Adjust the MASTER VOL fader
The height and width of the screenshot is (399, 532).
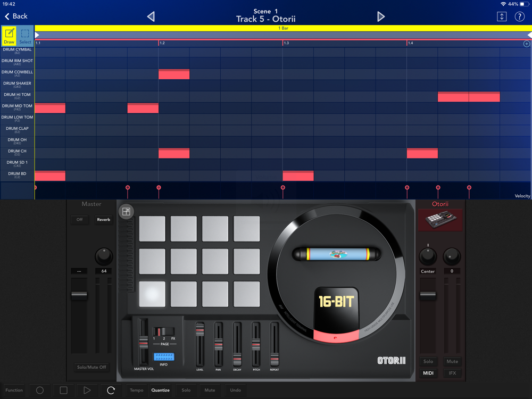click(144, 342)
